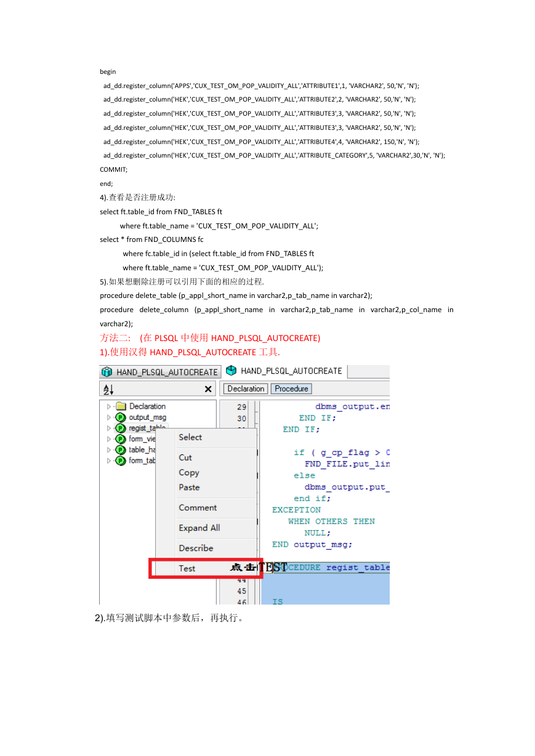Click the cyan cube icon on the editor tab
The width and height of the screenshot is (535, 756).
coord(231,371)
